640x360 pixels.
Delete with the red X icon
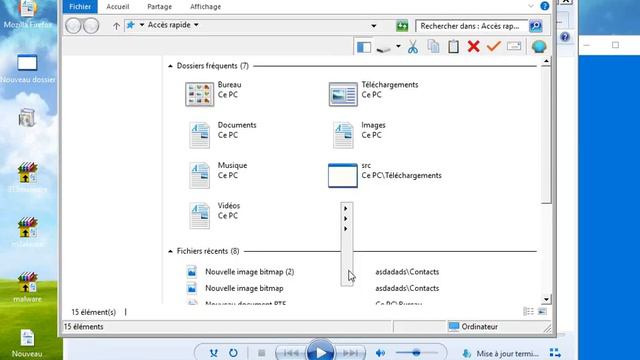473,46
